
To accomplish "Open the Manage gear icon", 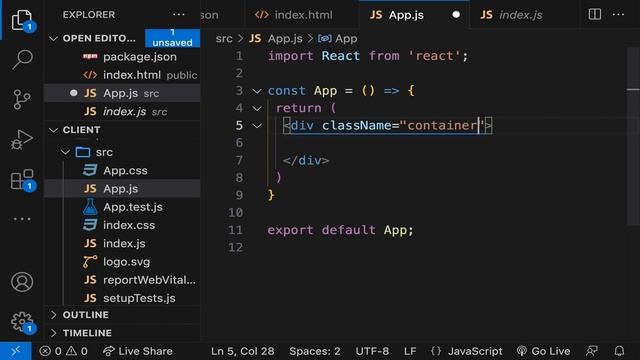I will (22, 322).
